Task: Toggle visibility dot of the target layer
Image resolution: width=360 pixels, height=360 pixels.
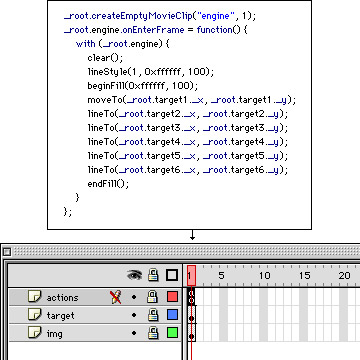Action: point(134,315)
